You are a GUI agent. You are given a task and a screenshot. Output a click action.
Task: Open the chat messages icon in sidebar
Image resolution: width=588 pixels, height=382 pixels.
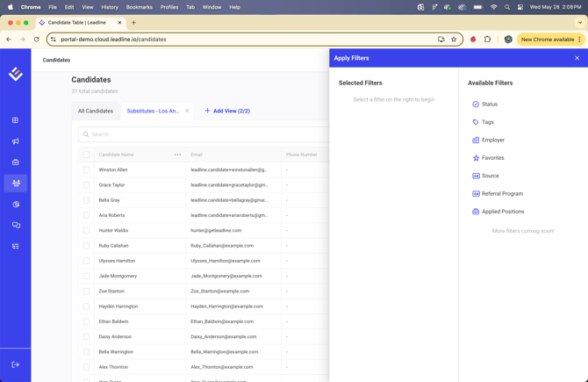(x=16, y=225)
